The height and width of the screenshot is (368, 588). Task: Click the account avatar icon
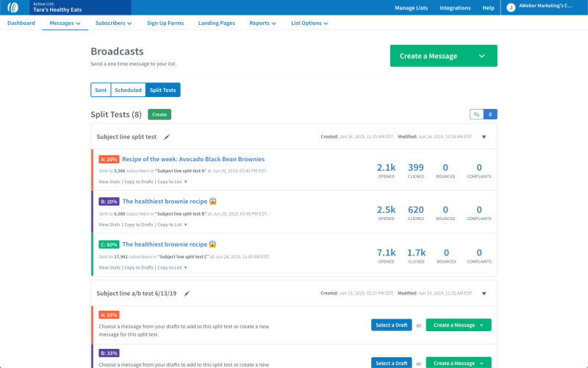(x=511, y=7)
